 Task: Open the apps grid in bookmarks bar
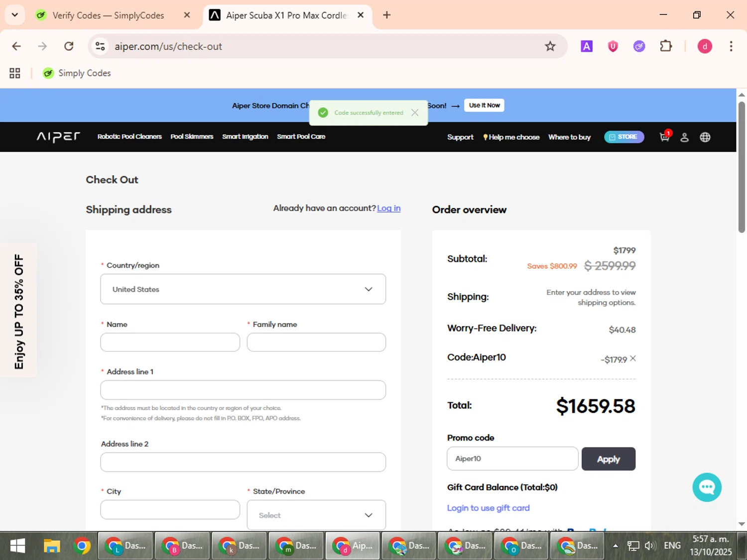[15, 73]
